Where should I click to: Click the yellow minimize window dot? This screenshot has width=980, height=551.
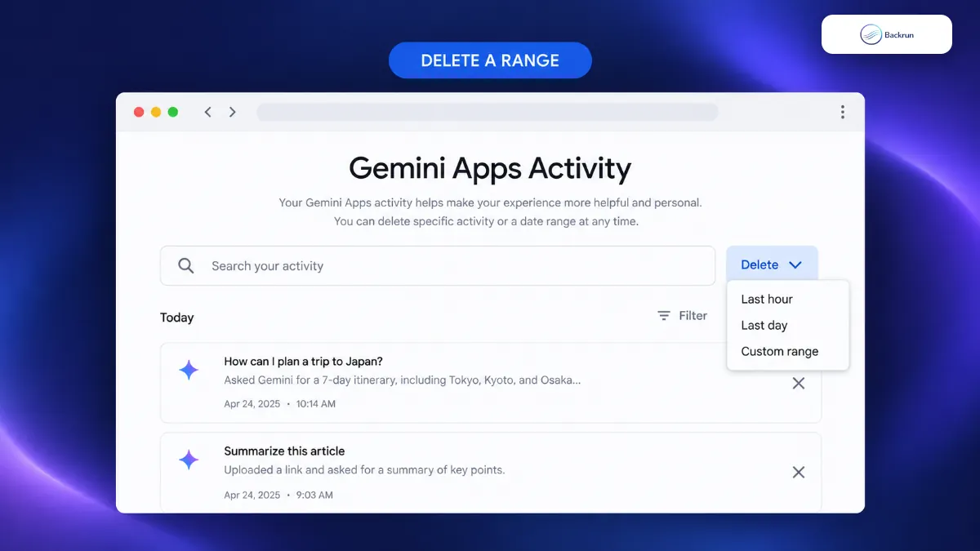[x=156, y=112]
